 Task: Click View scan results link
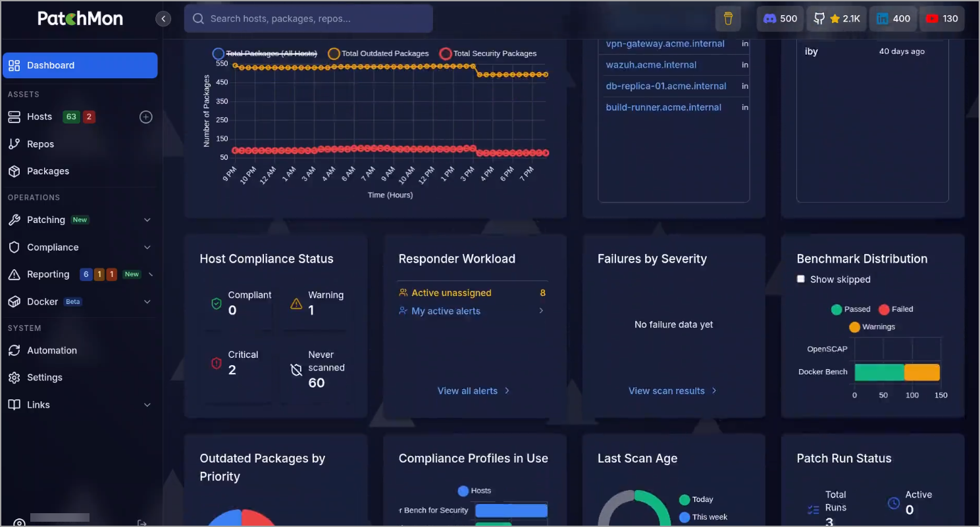[x=673, y=391]
